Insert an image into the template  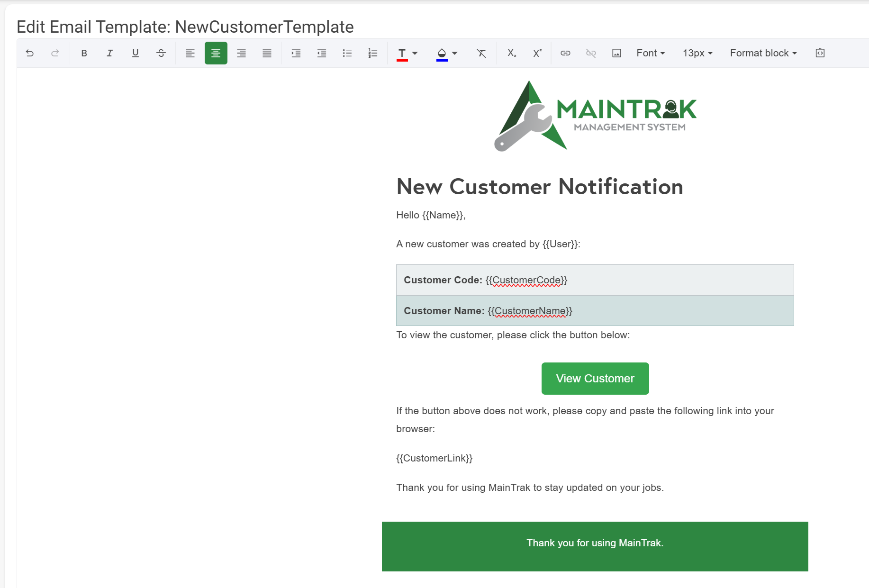click(x=616, y=53)
